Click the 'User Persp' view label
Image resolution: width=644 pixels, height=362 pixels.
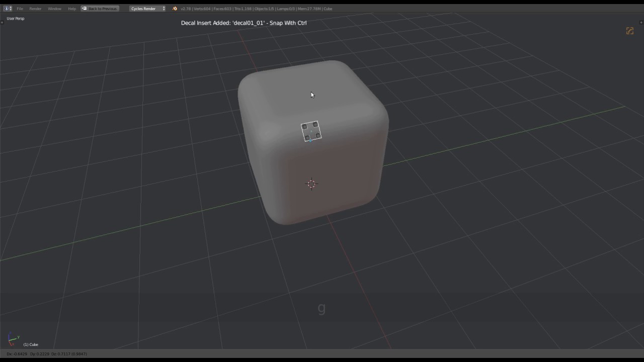[x=16, y=19]
